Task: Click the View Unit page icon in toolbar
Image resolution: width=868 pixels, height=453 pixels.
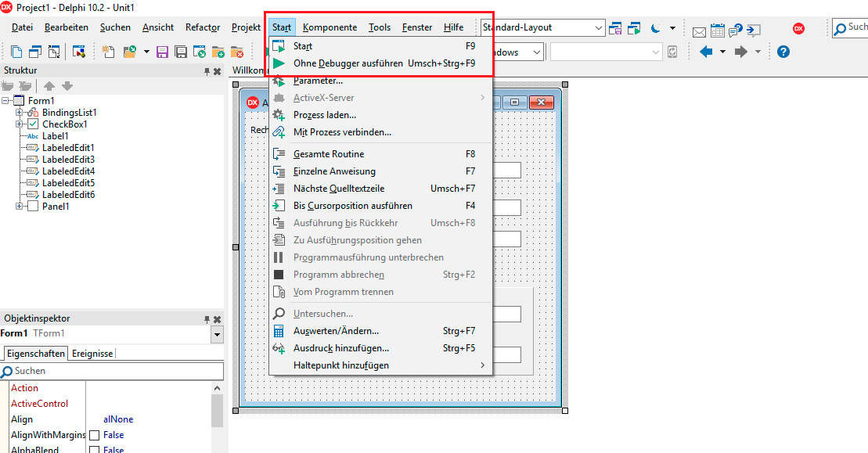Action: click(x=16, y=52)
